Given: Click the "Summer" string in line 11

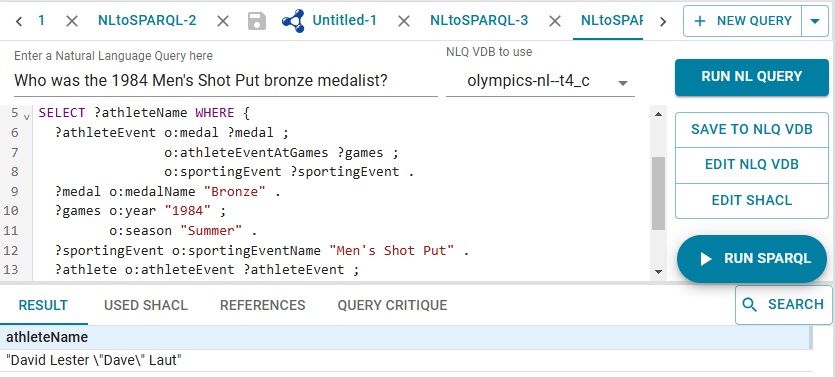Looking at the screenshot, I should [211, 231].
